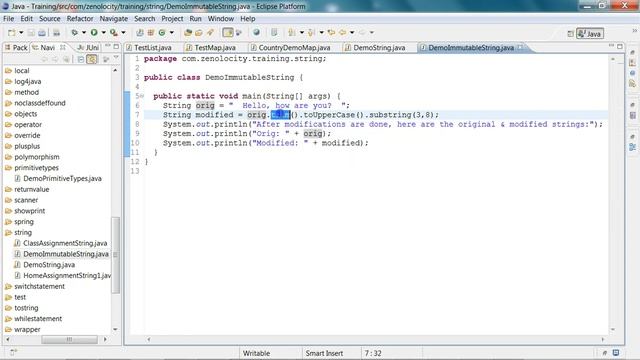This screenshot has width=640, height=360.
Task: Click the Run External Tools icon
Action: (x=113, y=33)
